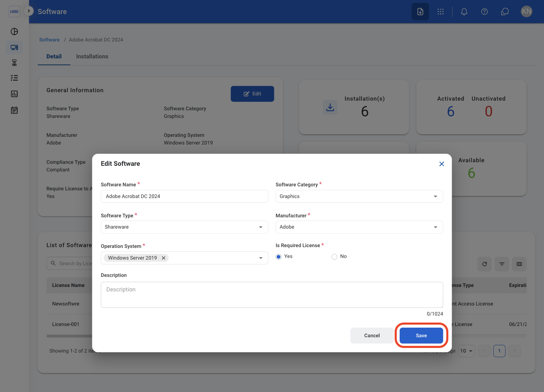Open the reports chart icon in sidebar

click(x=14, y=94)
